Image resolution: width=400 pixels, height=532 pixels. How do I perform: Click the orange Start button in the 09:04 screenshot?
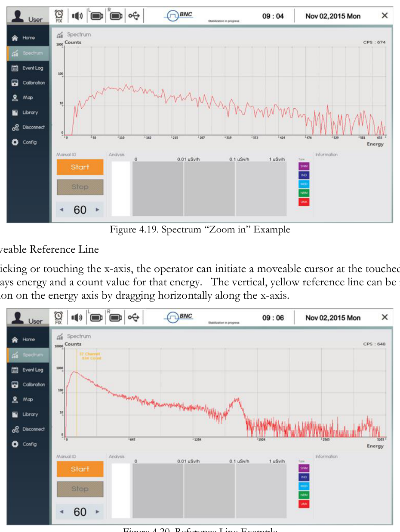(80, 167)
